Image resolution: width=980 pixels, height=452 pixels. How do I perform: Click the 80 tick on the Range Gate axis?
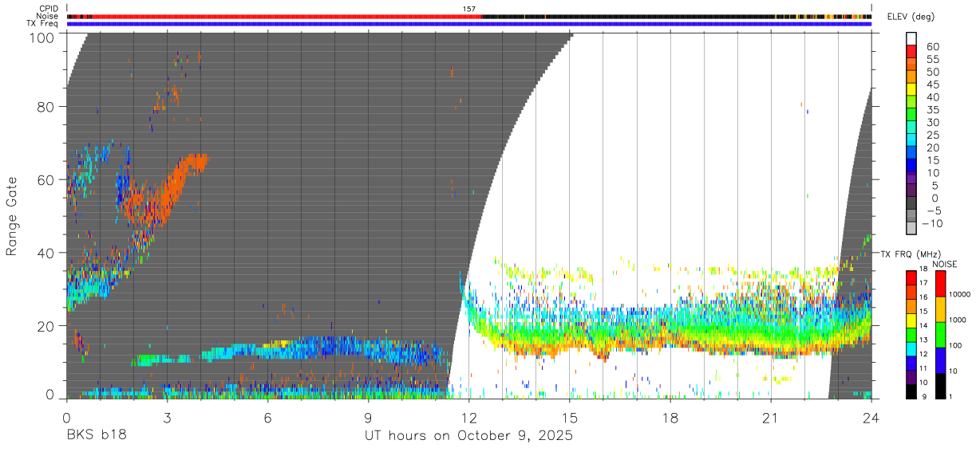[46, 107]
